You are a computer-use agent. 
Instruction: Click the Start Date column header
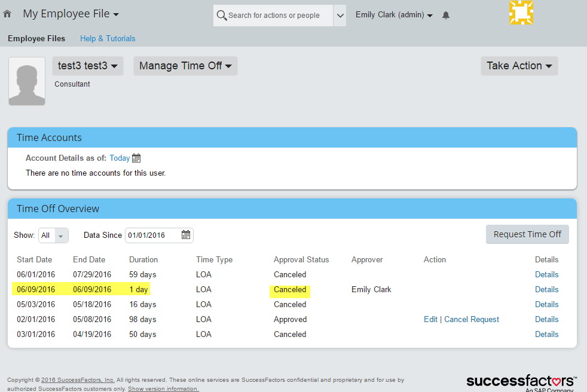(35, 259)
